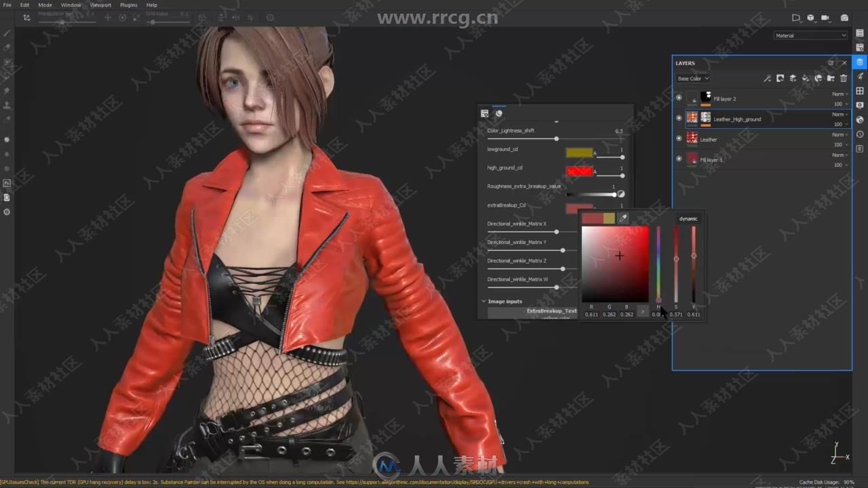Open the Window menu
868x488 pixels.
tap(71, 5)
